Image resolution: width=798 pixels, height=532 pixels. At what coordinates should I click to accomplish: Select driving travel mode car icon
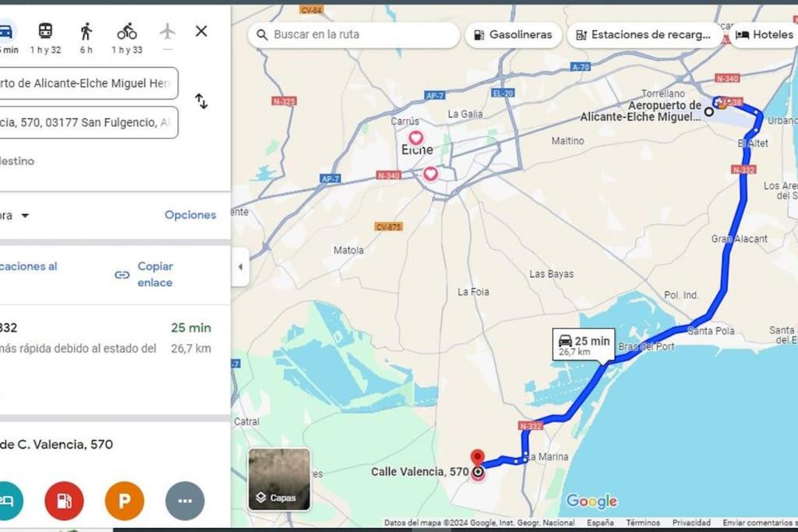pyautogui.click(x=5, y=31)
